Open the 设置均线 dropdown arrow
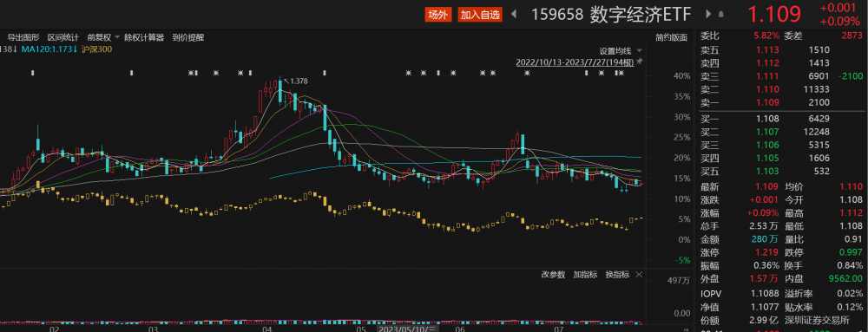The image size is (868, 332). coord(640,50)
